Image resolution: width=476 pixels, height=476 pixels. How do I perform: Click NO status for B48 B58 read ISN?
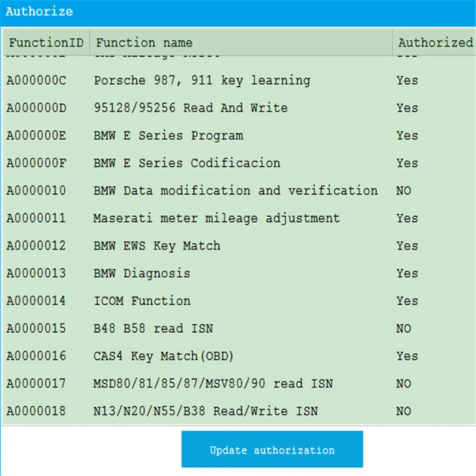click(403, 328)
